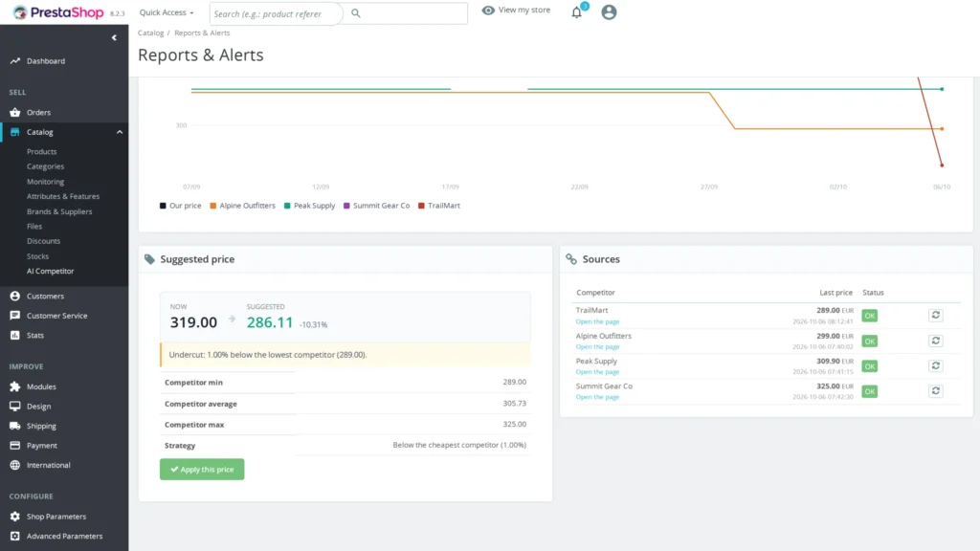The image size is (980, 551).
Task: Open Products submenu item
Action: 41,152
